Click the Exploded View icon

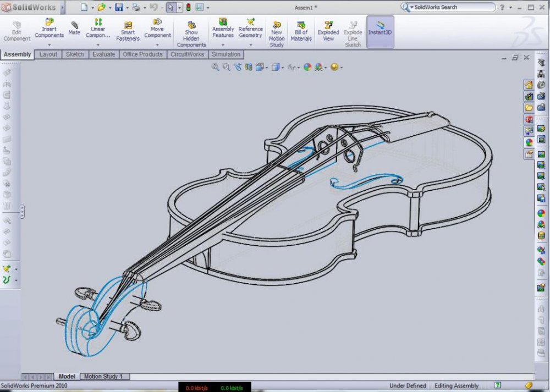click(x=328, y=32)
